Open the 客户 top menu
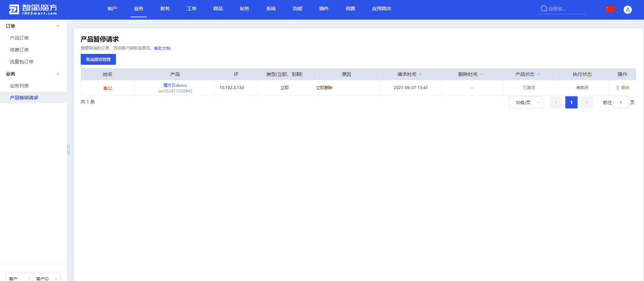Image resolution: width=644 pixels, height=281 pixels. point(112,9)
